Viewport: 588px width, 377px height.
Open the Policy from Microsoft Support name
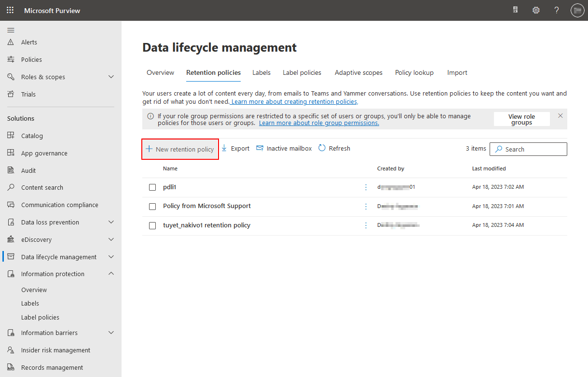(207, 206)
